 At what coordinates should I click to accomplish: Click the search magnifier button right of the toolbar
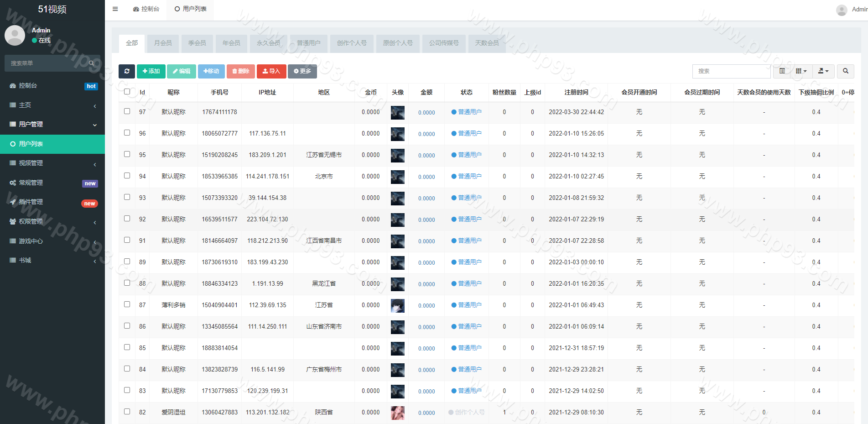[x=846, y=71]
